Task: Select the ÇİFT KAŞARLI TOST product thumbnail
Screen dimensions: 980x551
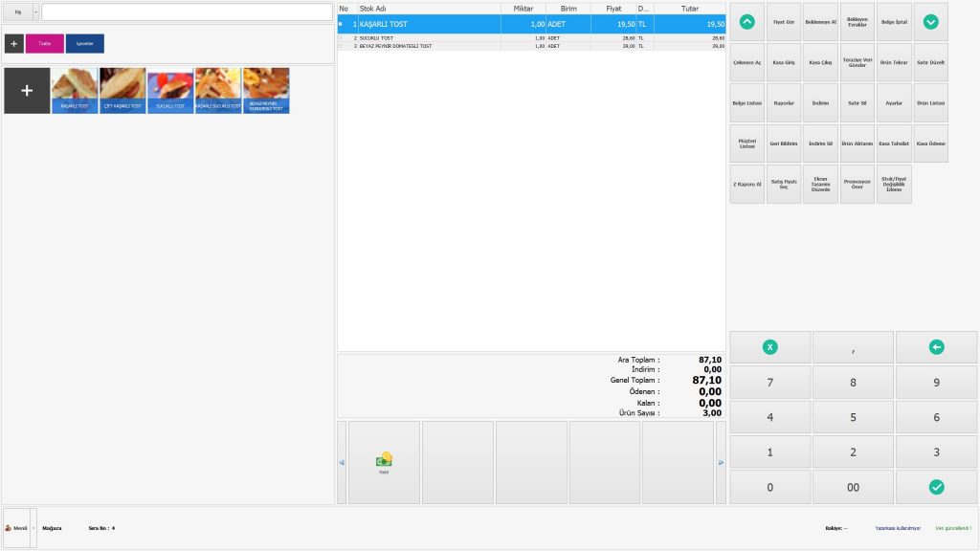Action: [122, 90]
